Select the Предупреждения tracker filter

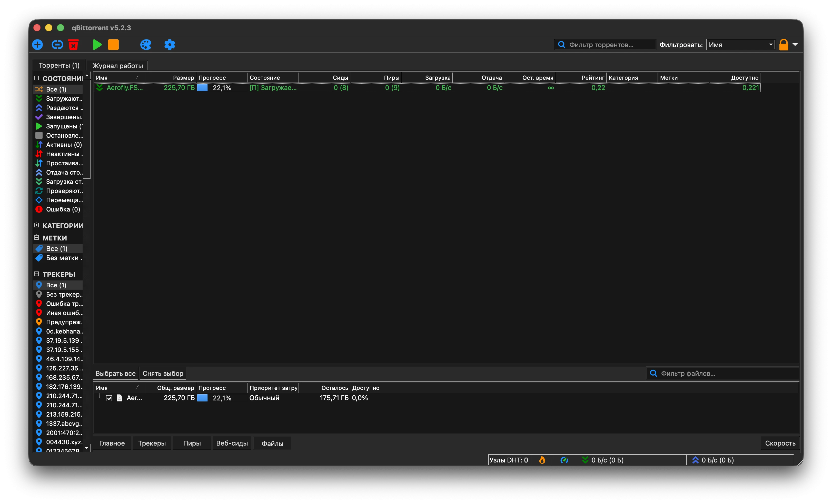pyautogui.click(x=58, y=322)
